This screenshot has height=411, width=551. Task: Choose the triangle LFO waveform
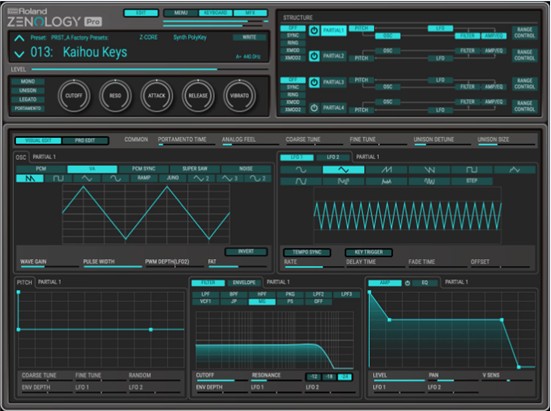(x=343, y=170)
